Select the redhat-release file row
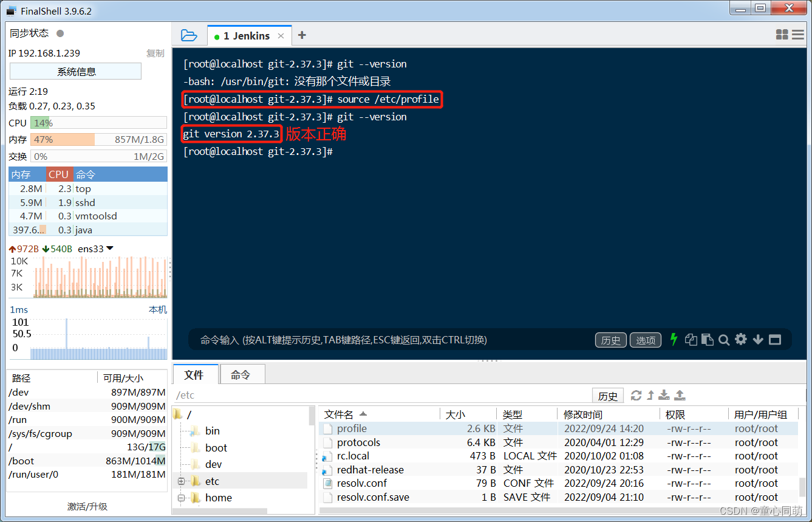812x522 pixels. (x=559, y=470)
